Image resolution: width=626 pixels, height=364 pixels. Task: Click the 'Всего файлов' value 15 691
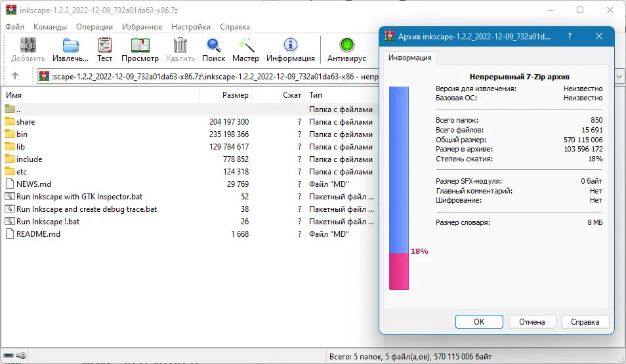592,130
